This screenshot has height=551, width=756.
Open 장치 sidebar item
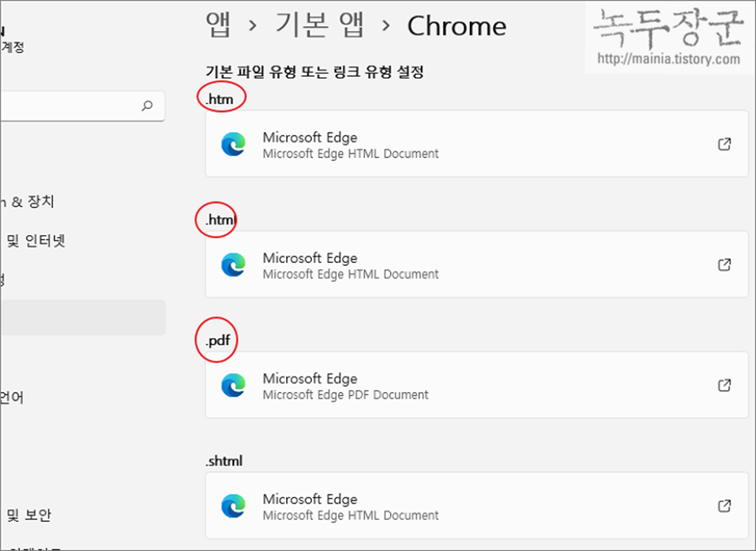(x=27, y=202)
